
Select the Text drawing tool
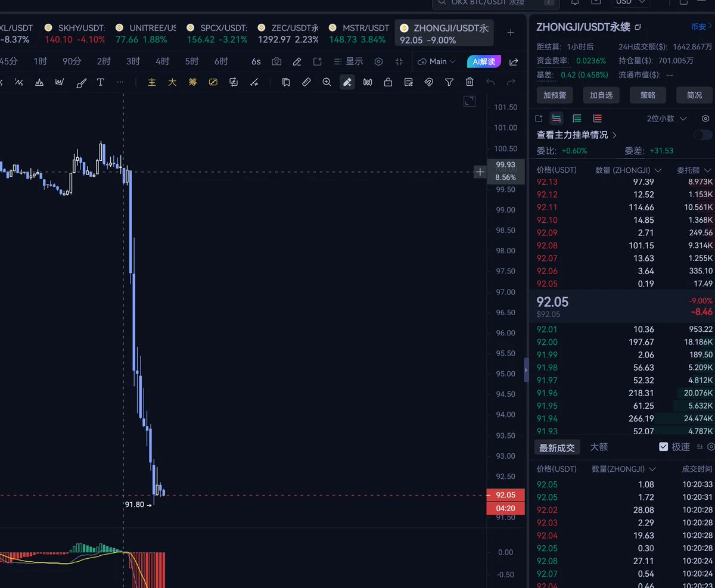(101, 82)
